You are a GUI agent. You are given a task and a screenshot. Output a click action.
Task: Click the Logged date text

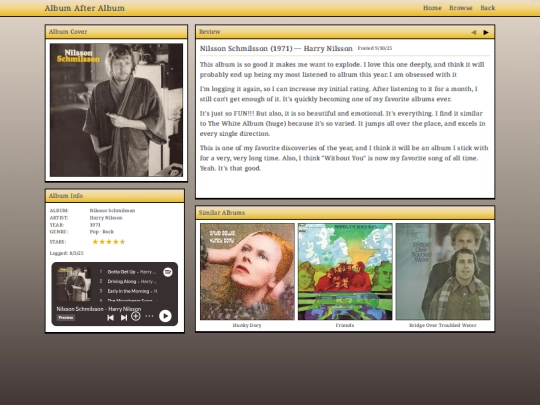click(66, 253)
